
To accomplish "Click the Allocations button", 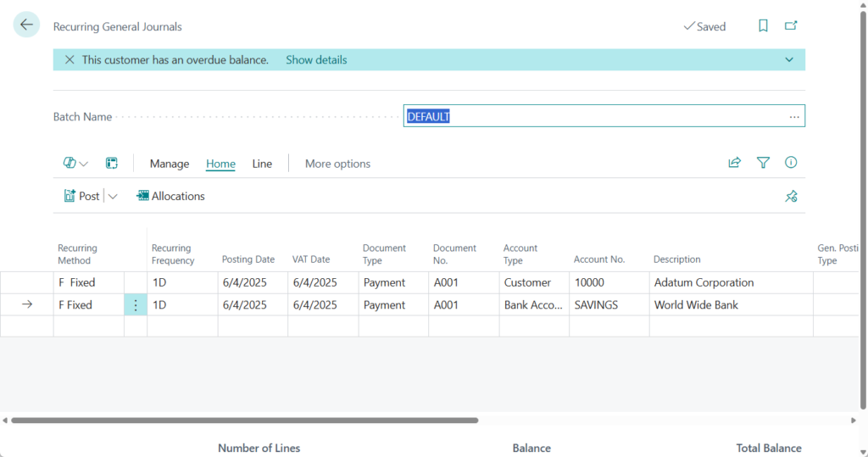I will 170,196.
